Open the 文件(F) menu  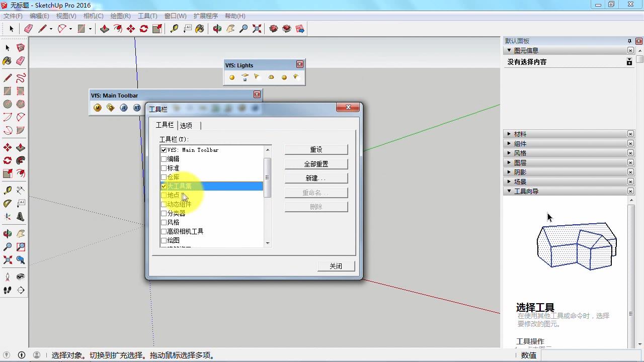(13, 16)
